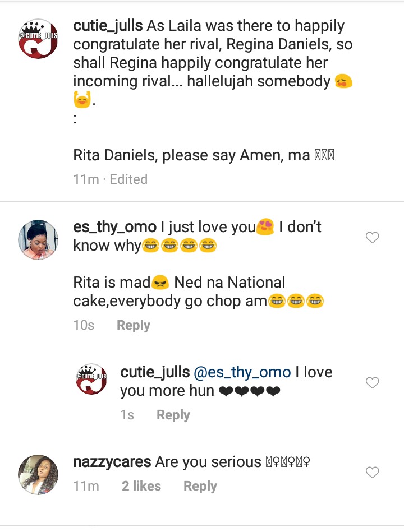This screenshot has height=532, width=404.
Task: Reply to nazzycares' comment
Action: [x=200, y=486]
